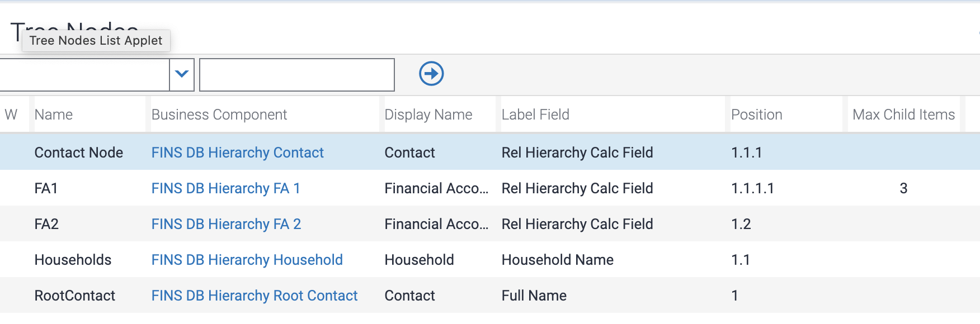980x324 pixels.
Task: Sort by Position column header
Action: coord(756,115)
